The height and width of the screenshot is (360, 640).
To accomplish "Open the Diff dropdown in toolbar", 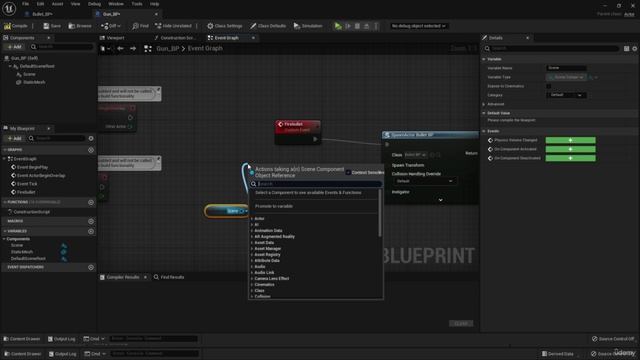I will coord(111,26).
